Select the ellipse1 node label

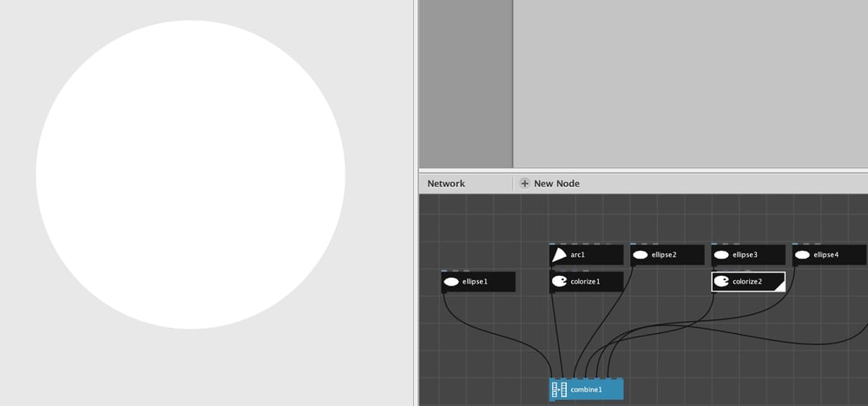click(x=475, y=282)
